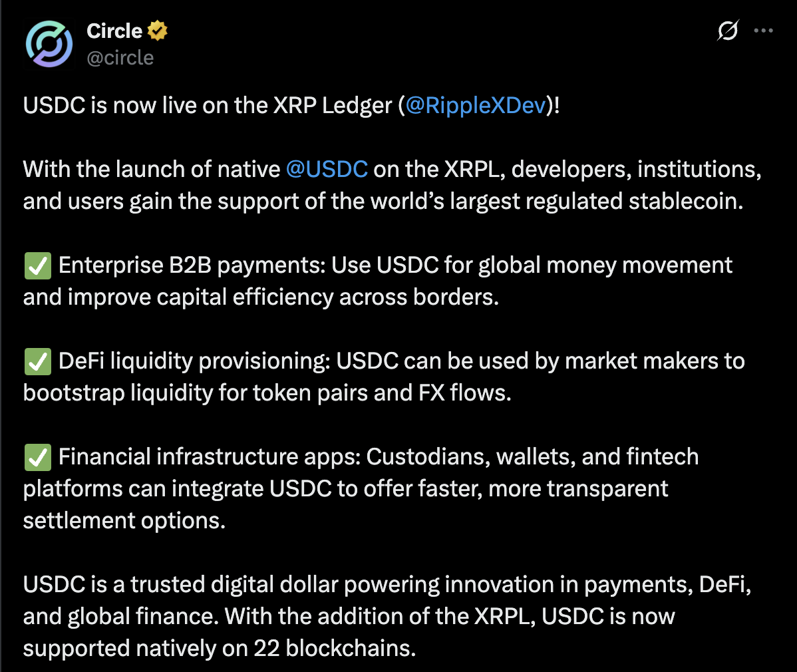Click the line 'settlement options.'
The image size is (797, 672).
tap(124, 521)
